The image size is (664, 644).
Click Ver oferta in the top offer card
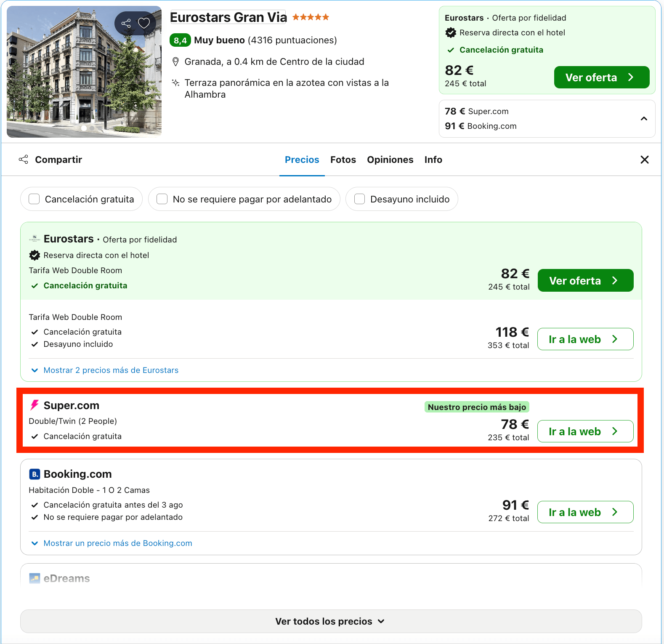pyautogui.click(x=601, y=77)
